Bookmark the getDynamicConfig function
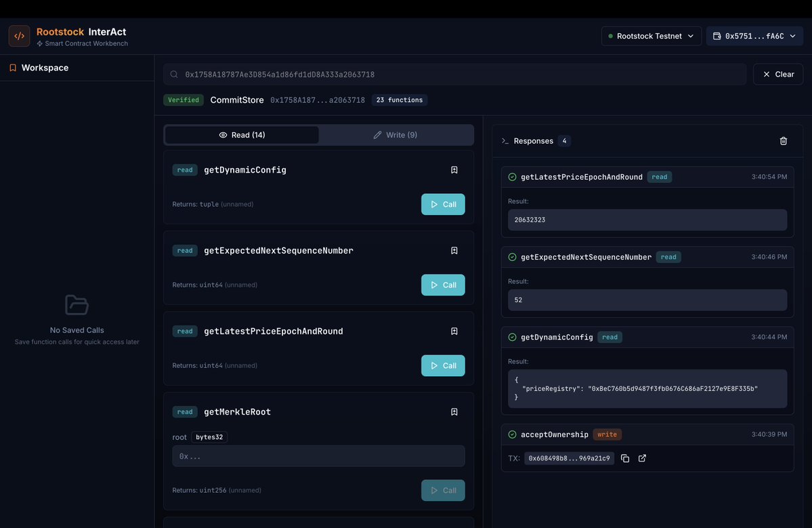Screen dimensions: 812x528 [x=454, y=170]
